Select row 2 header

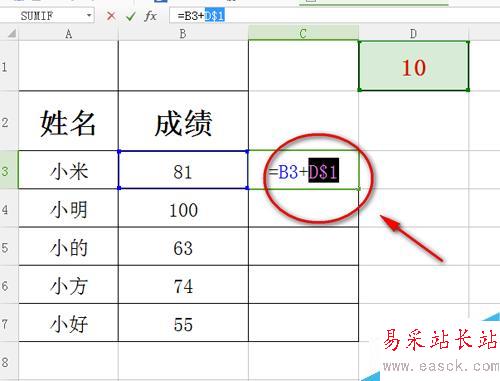[x=9, y=121]
